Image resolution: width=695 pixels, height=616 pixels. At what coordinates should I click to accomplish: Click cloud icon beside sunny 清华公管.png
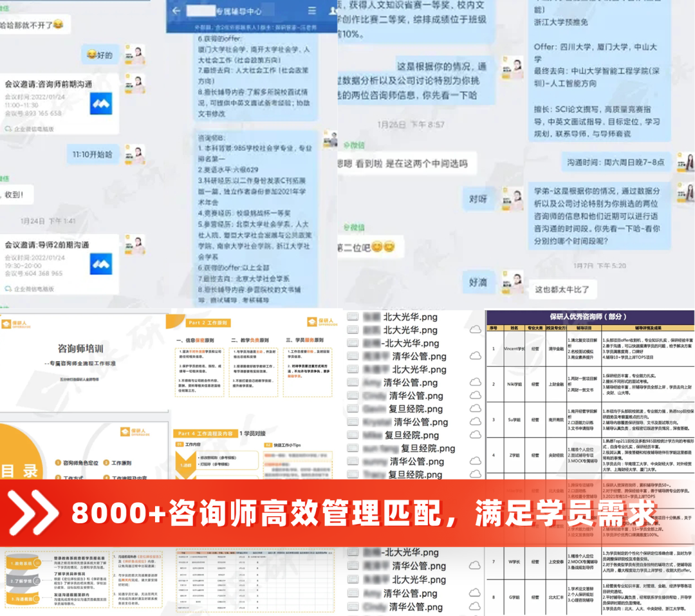(475, 461)
